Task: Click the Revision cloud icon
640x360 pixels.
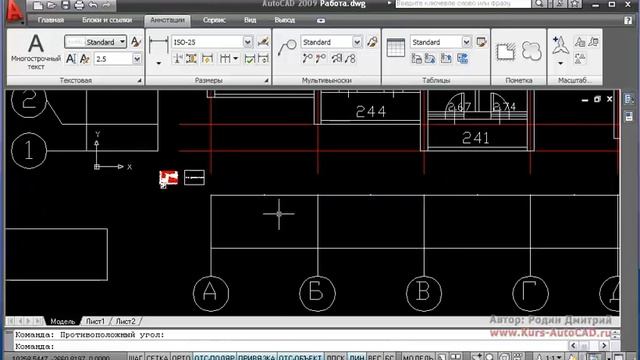Action: 531,51
